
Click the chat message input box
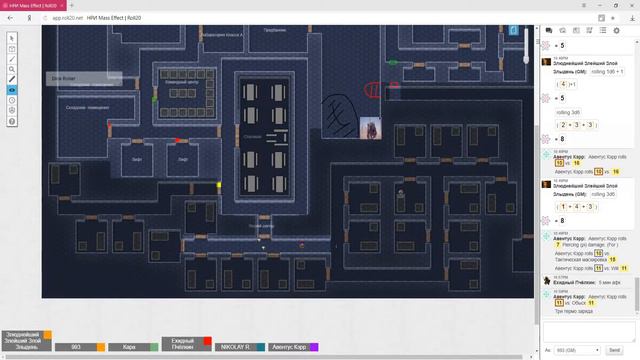pyautogui.click(x=589, y=331)
